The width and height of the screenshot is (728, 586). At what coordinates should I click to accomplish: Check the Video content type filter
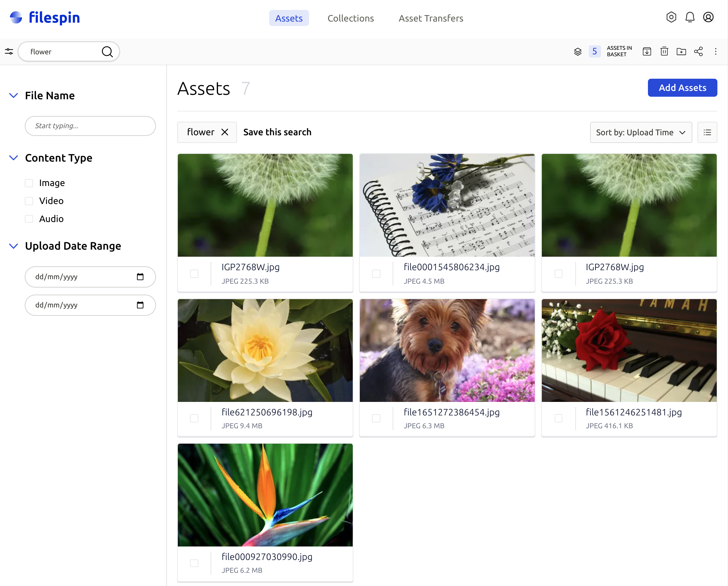pyautogui.click(x=29, y=200)
